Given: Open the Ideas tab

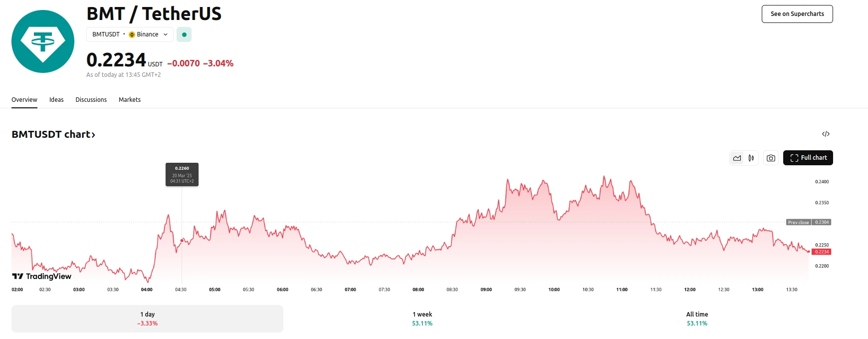Looking at the screenshot, I should (56, 100).
